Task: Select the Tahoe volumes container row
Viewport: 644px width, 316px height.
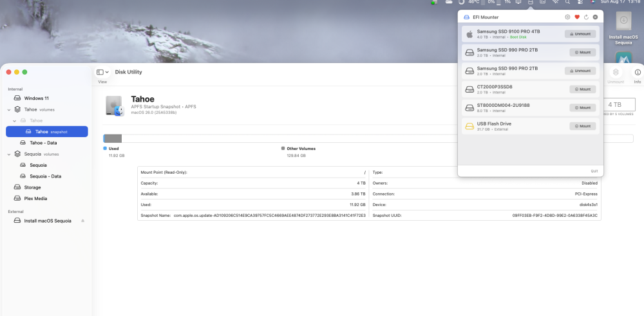Action: click(x=47, y=109)
